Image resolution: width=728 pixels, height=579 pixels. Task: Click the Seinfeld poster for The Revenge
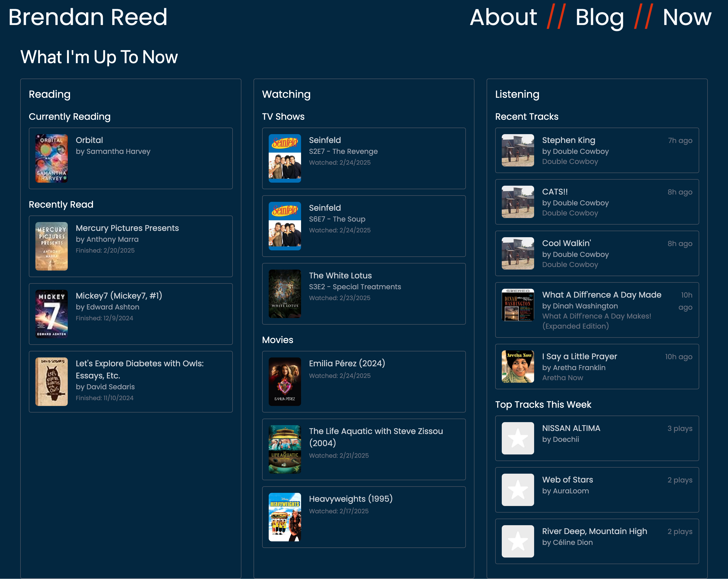click(x=285, y=158)
